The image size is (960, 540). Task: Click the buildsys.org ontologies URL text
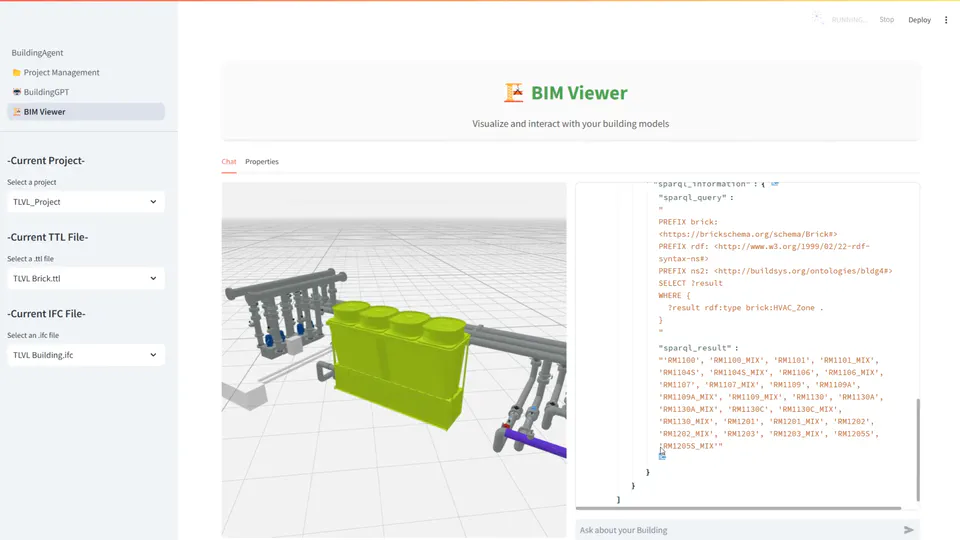point(803,271)
